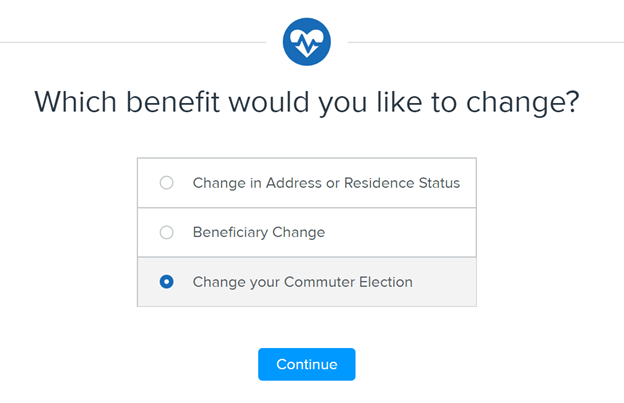Image resolution: width=624 pixels, height=403 pixels.
Task: Click the white pulse line inside heart logo
Action: click(x=306, y=43)
